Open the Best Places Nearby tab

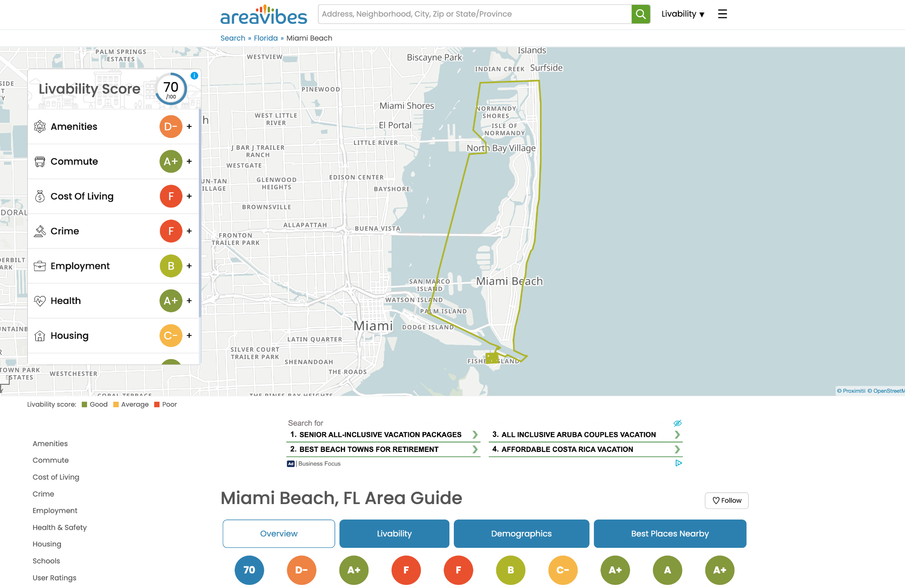click(669, 534)
